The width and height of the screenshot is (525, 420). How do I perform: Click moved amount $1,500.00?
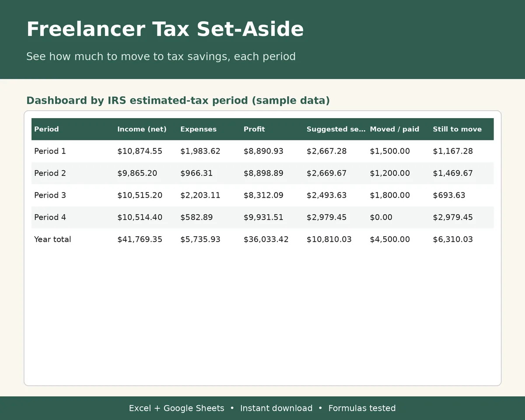(390, 151)
